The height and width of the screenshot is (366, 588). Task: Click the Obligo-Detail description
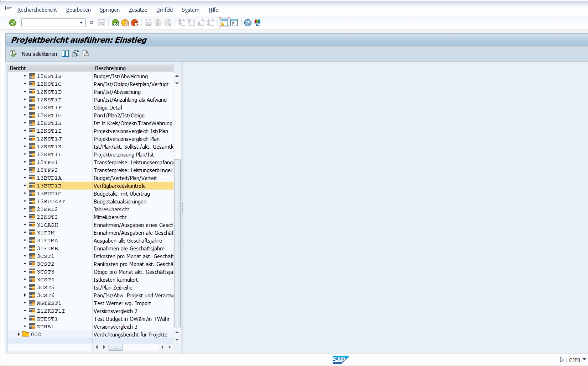coord(108,108)
